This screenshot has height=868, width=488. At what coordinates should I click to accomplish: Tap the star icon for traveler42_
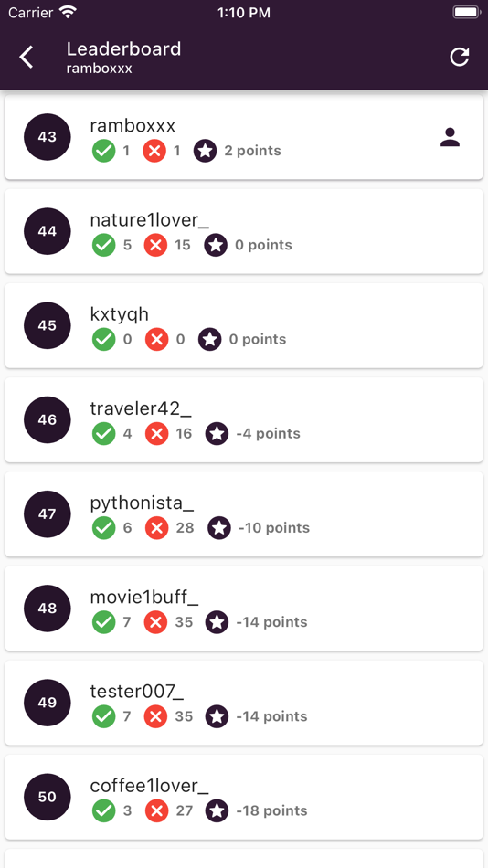coord(217,433)
